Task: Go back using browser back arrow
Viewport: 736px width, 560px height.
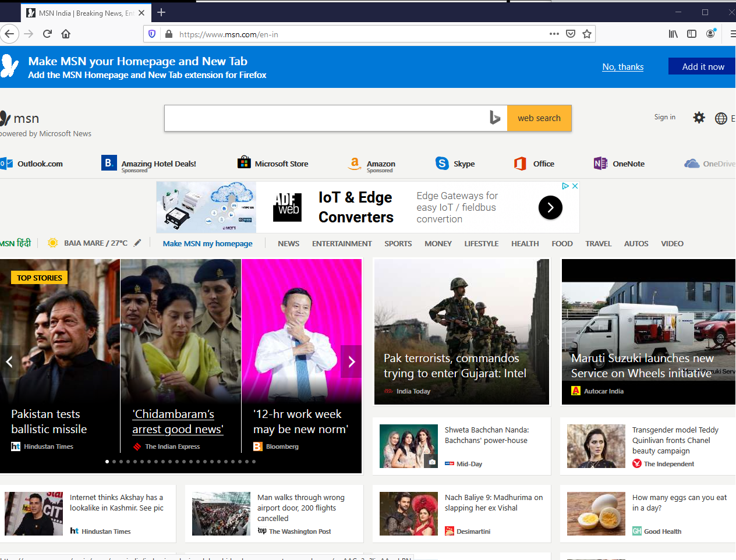Action: (x=9, y=34)
